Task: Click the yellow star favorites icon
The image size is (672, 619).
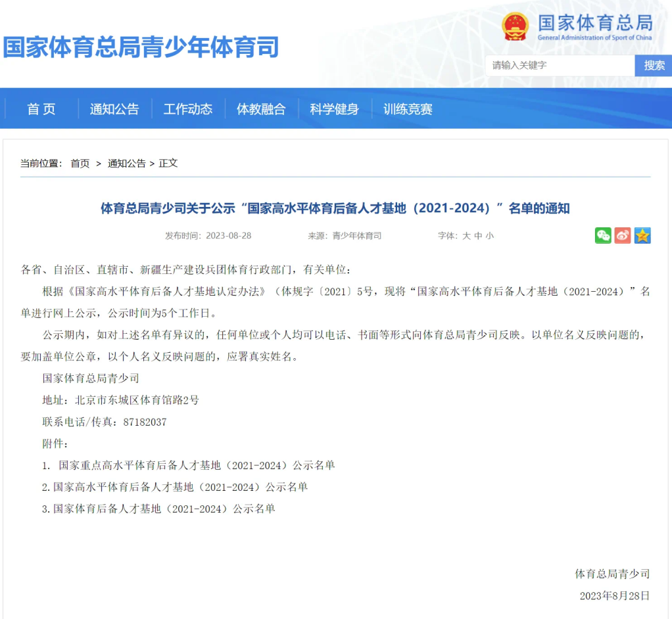Action: pyautogui.click(x=642, y=236)
